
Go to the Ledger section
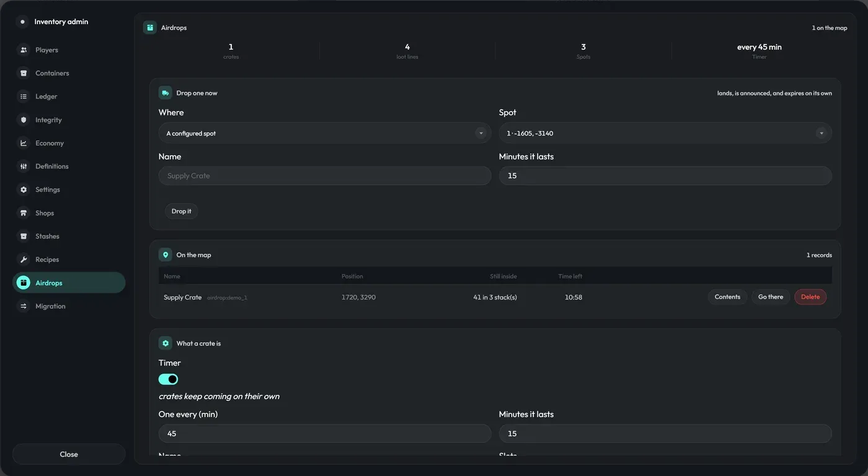[69, 97]
